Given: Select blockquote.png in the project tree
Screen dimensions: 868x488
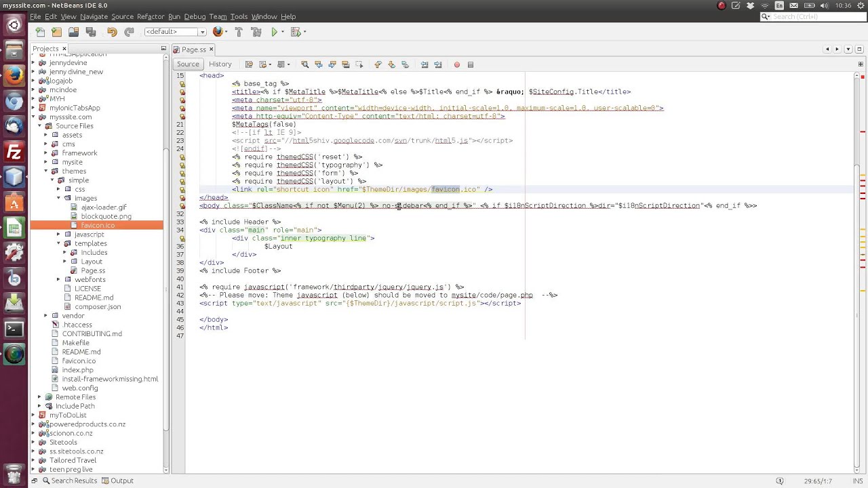Looking at the screenshot, I should click(106, 216).
